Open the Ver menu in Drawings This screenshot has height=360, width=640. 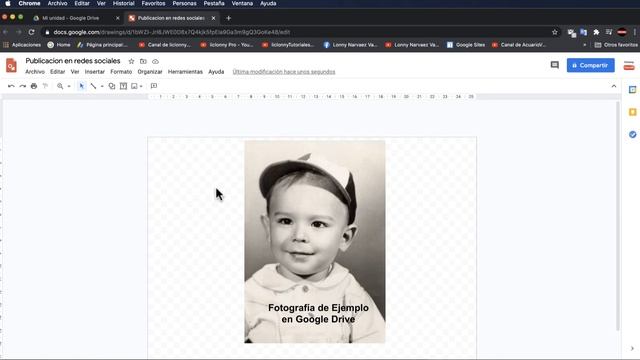coord(75,71)
